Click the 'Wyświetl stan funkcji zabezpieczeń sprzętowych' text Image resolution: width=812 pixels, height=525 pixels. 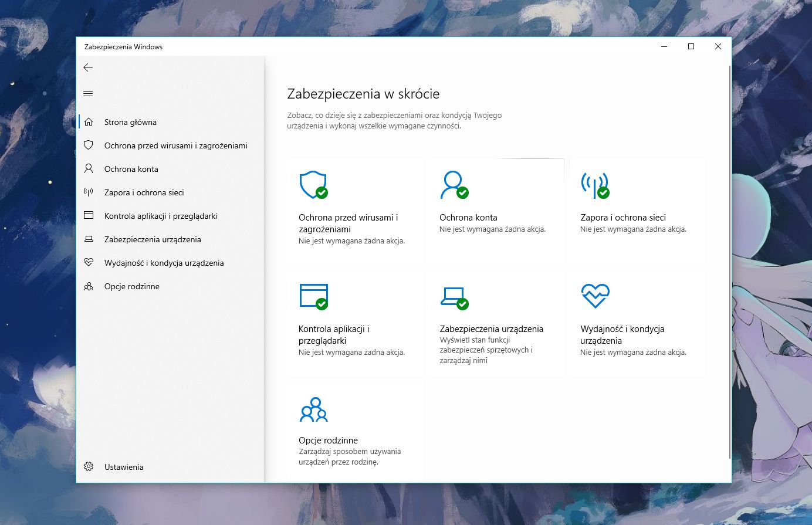click(486, 350)
